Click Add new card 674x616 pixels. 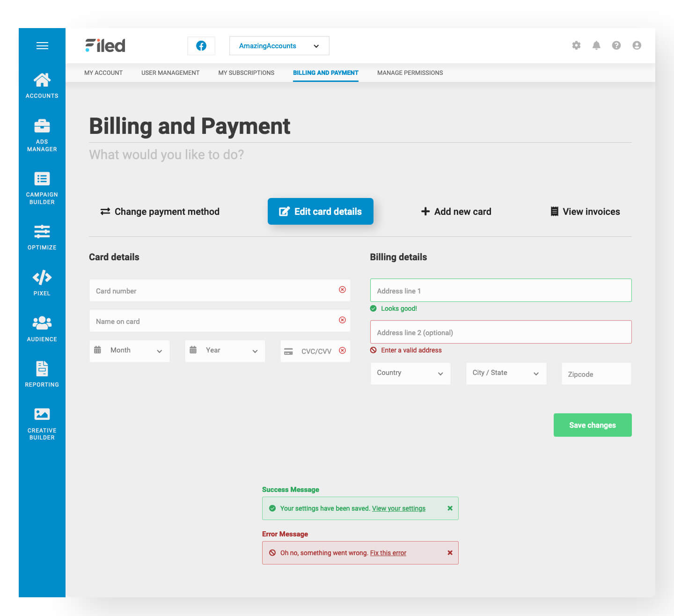pos(456,212)
